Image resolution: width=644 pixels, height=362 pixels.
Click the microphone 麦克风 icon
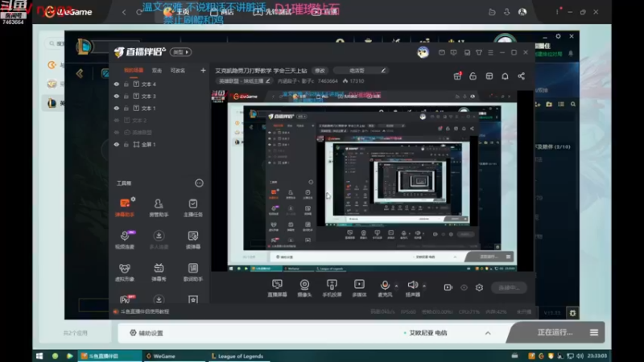click(x=385, y=285)
